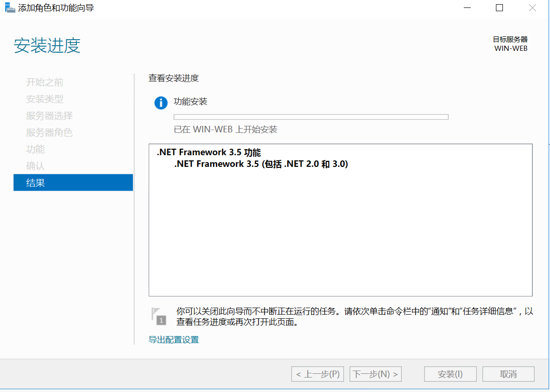
Task: Click the blue info icon beside 功能安装
Action: (161, 103)
